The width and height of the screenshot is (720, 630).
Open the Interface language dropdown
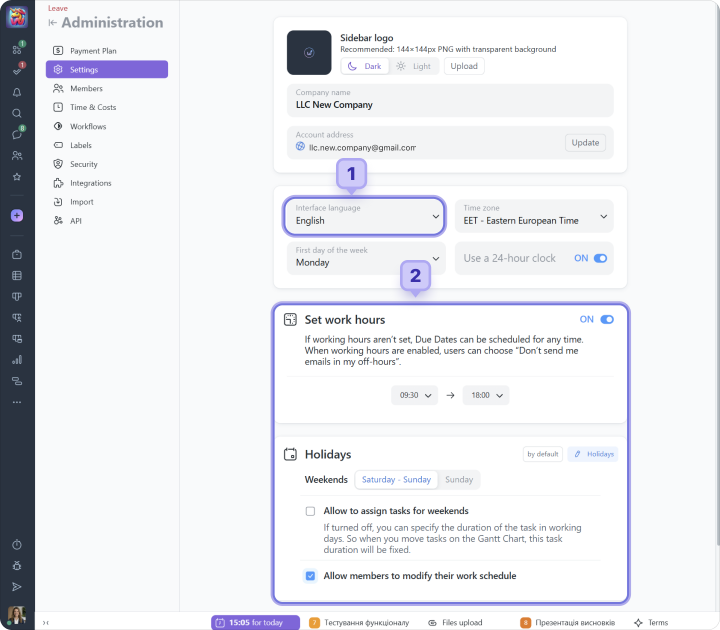(x=365, y=216)
